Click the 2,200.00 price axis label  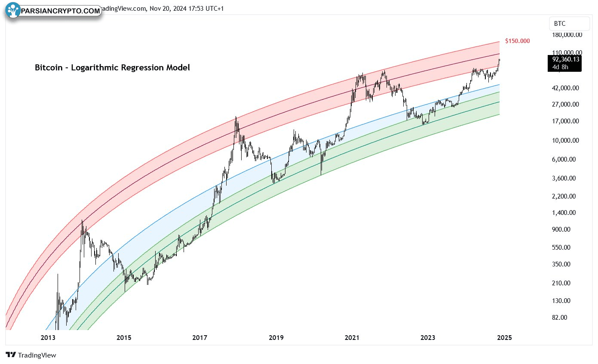click(x=563, y=196)
